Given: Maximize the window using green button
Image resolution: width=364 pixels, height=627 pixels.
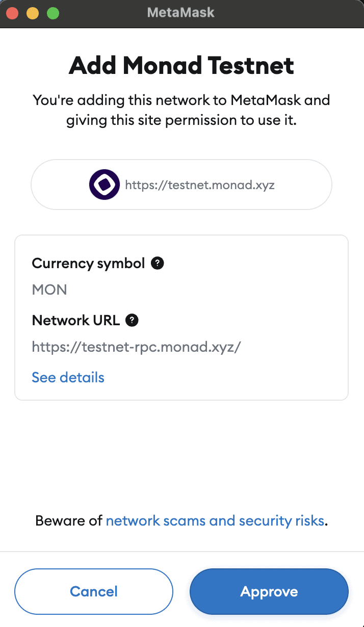Looking at the screenshot, I should tap(53, 13).
